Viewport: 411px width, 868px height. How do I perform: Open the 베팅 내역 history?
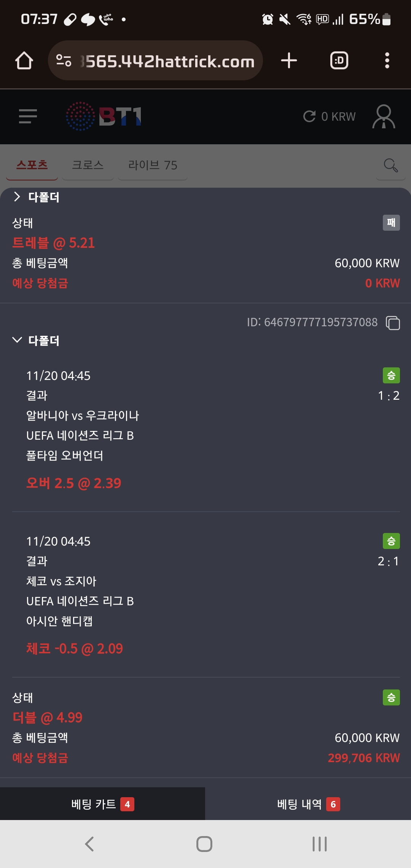(x=308, y=804)
